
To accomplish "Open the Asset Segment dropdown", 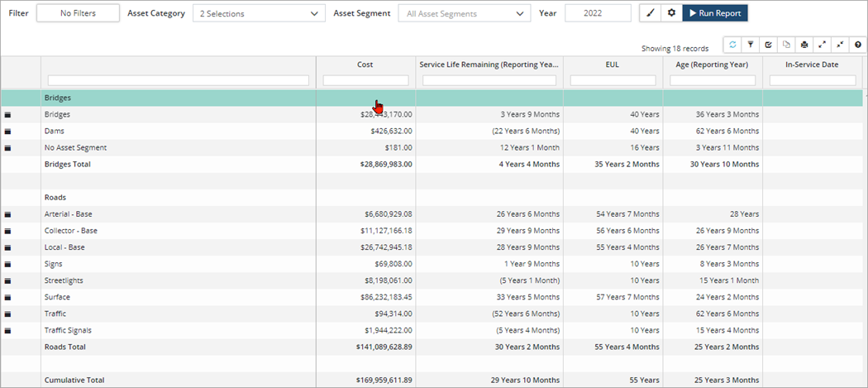I will click(464, 13).
